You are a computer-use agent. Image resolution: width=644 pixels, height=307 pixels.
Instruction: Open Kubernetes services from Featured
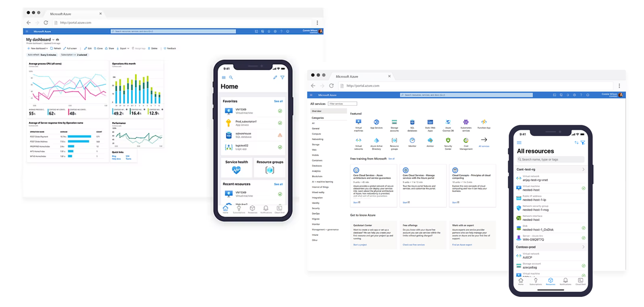click(466, 122)
